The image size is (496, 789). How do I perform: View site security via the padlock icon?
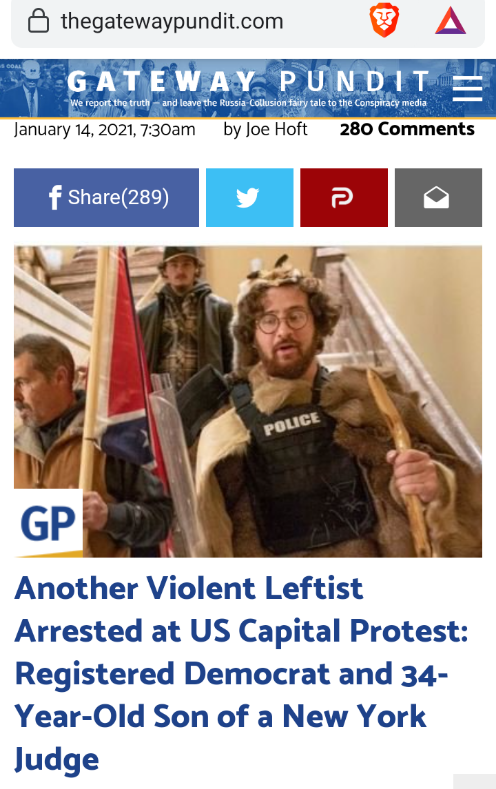[x=38, y=21]
